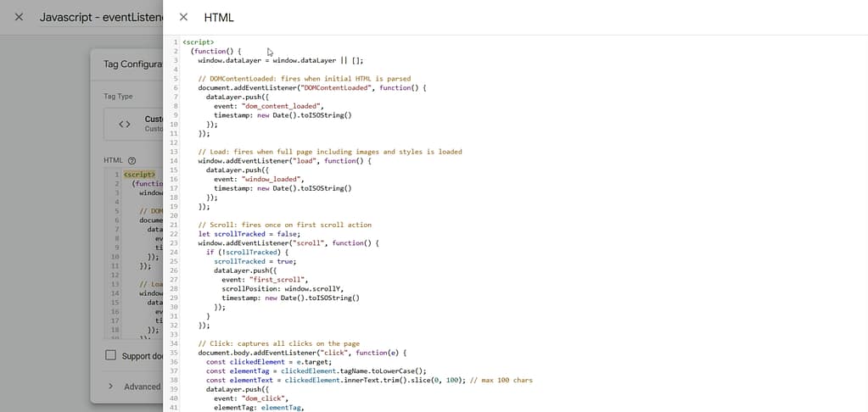Place cursor at "max 100 chars" comment

[x=505, y=380]
